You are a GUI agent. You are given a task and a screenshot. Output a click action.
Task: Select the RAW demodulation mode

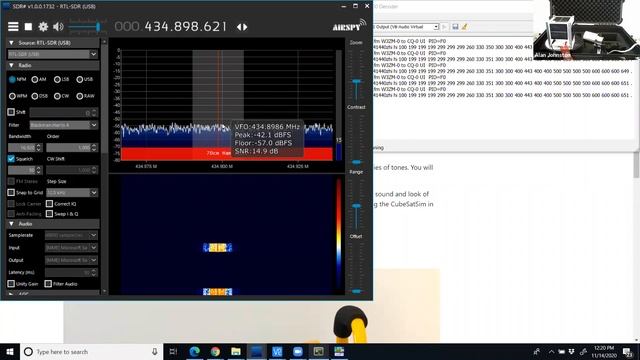80,96
